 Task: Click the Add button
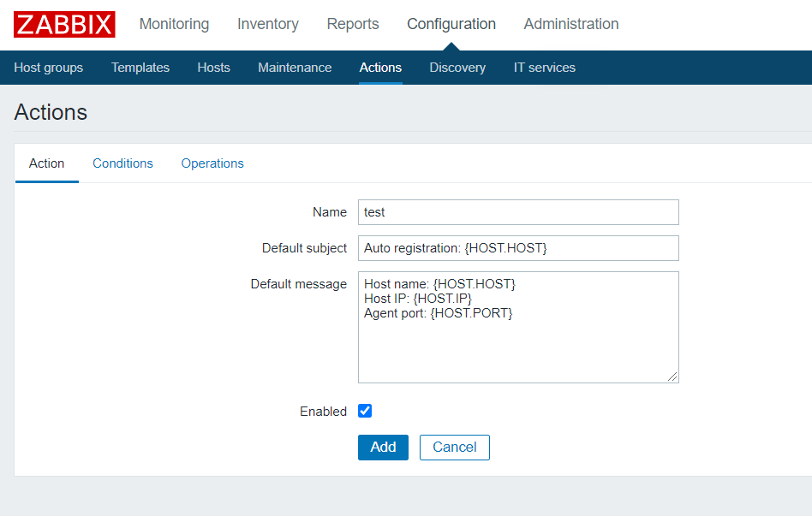pyautogui.click(x=383, y=448)
